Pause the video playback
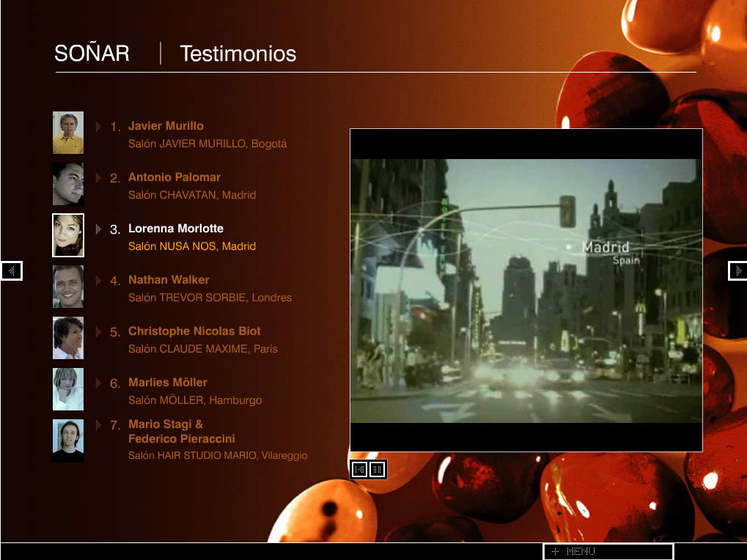 pyautogui.click(x=378, y=470)
